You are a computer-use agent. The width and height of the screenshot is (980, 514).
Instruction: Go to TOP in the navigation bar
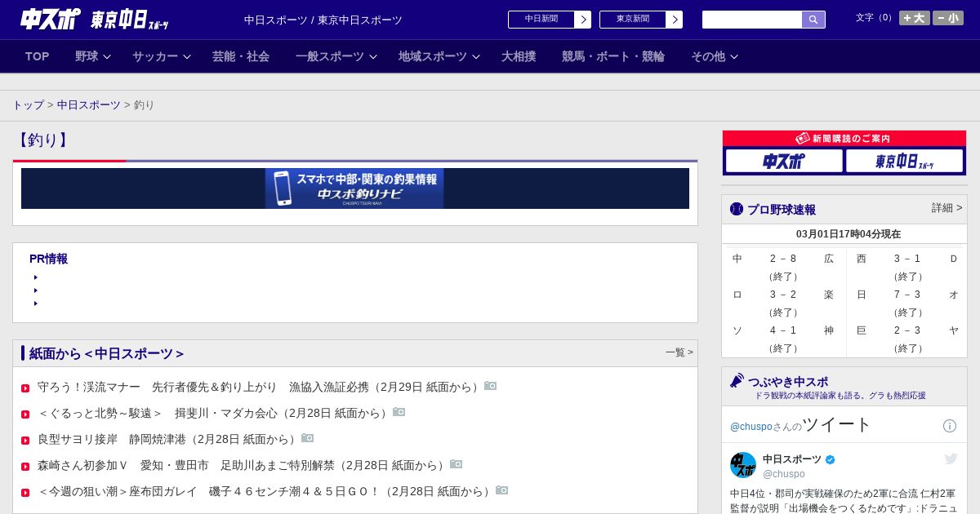coord(38,56)
